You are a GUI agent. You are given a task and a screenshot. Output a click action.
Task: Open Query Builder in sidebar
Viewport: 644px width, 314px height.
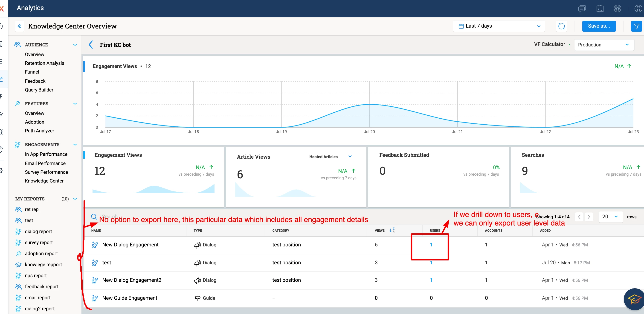click(x=39, y=90)
